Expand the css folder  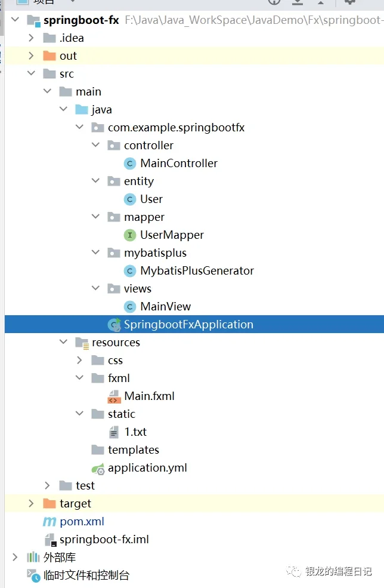79,361
